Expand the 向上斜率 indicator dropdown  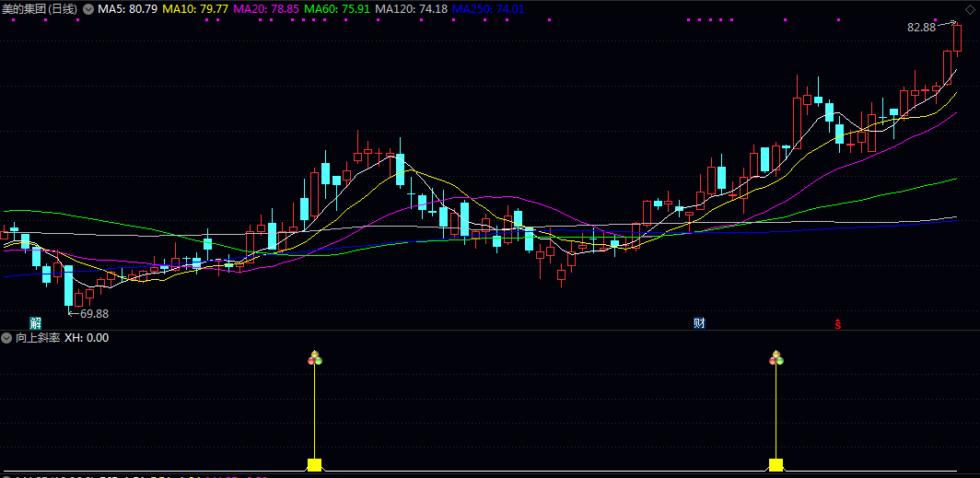tap(7, 338)
